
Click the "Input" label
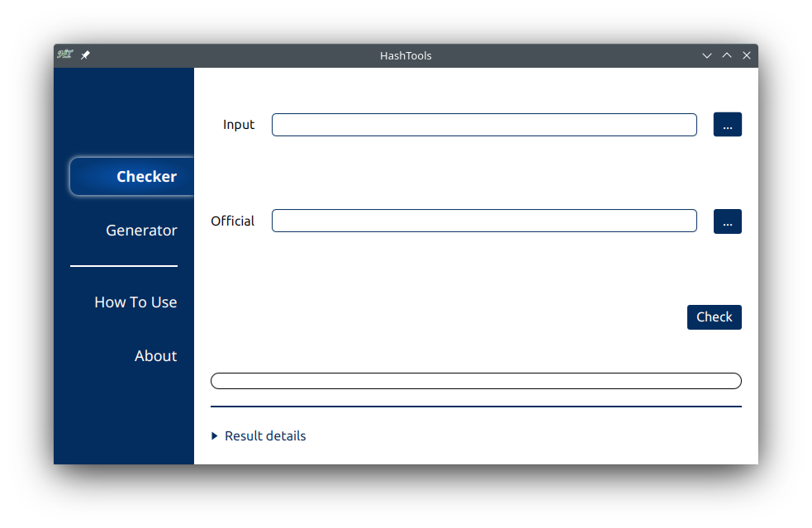coord(239,125)
